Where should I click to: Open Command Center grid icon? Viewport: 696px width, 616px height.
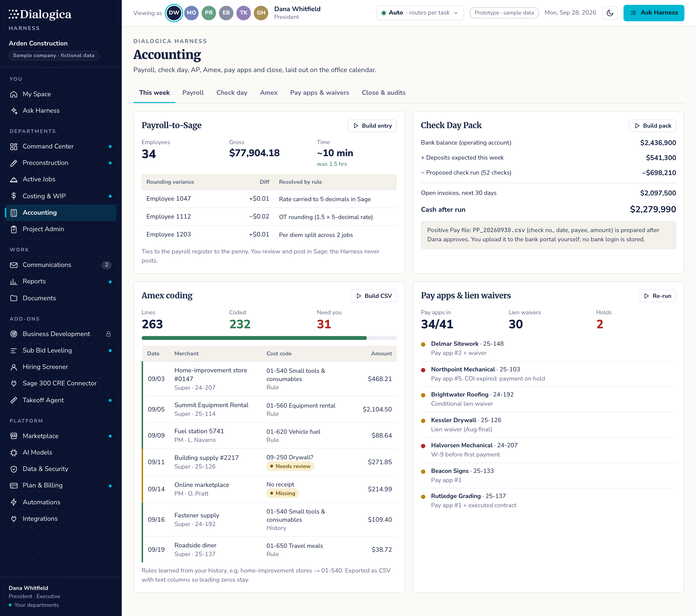click(14, 147)
